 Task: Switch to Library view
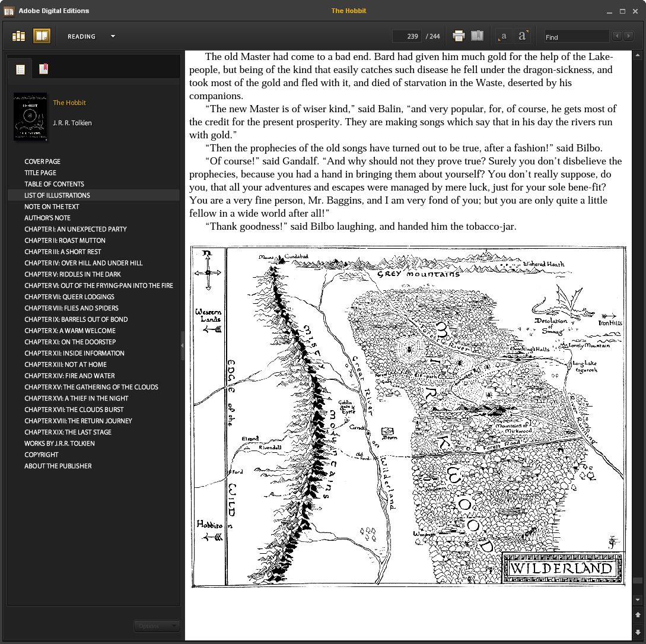(x=19, y=36)
